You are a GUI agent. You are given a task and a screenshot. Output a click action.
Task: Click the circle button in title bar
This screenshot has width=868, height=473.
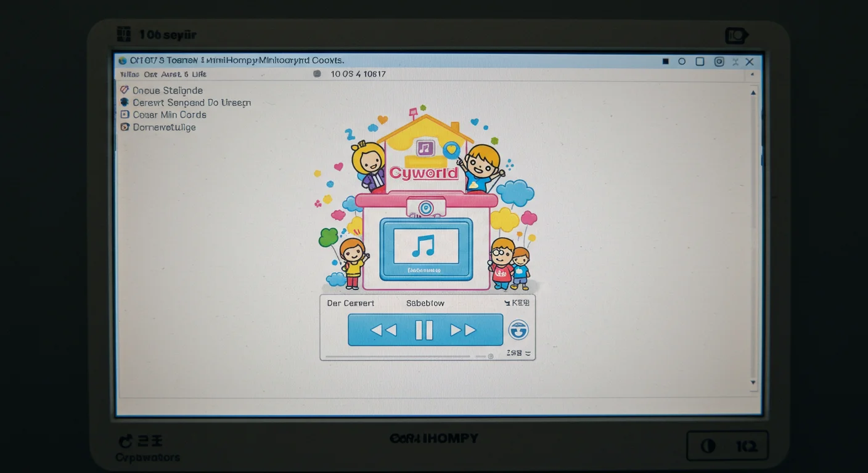(682, 62)
